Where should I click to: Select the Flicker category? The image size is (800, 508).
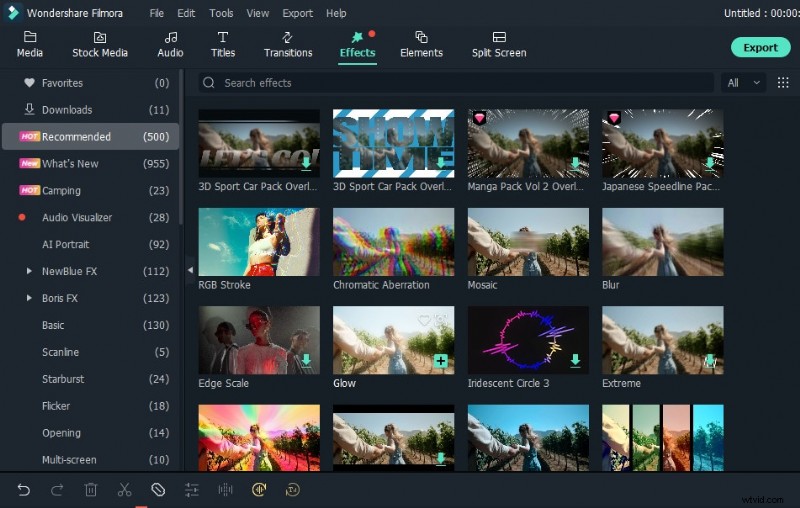pyautogui.click(x=90, y=406)
